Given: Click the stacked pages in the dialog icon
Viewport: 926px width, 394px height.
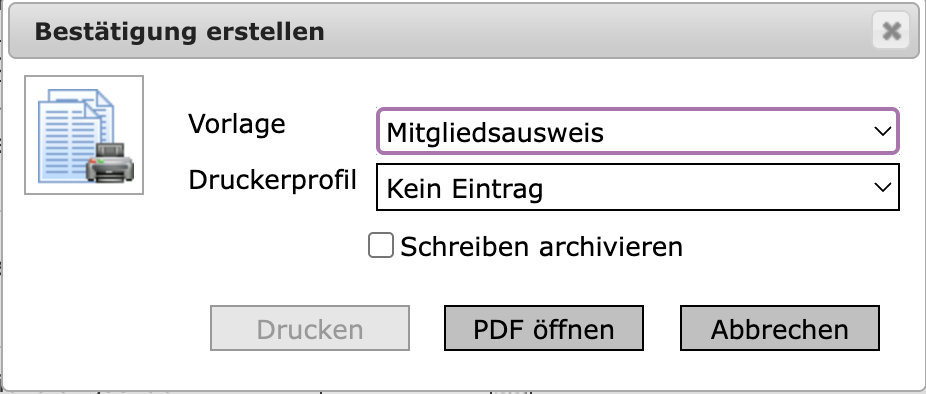Looking at the screenshot, I should pyautogui.click(x=76, y=135).
